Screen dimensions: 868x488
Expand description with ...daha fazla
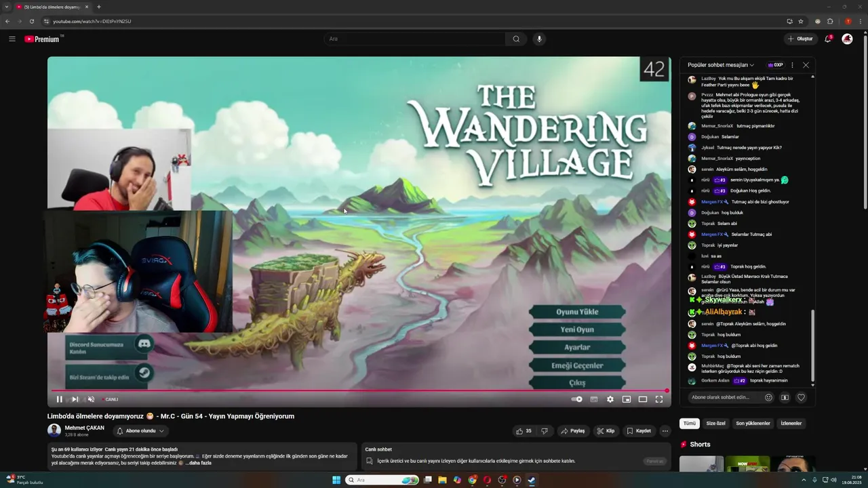coord(198,463)
